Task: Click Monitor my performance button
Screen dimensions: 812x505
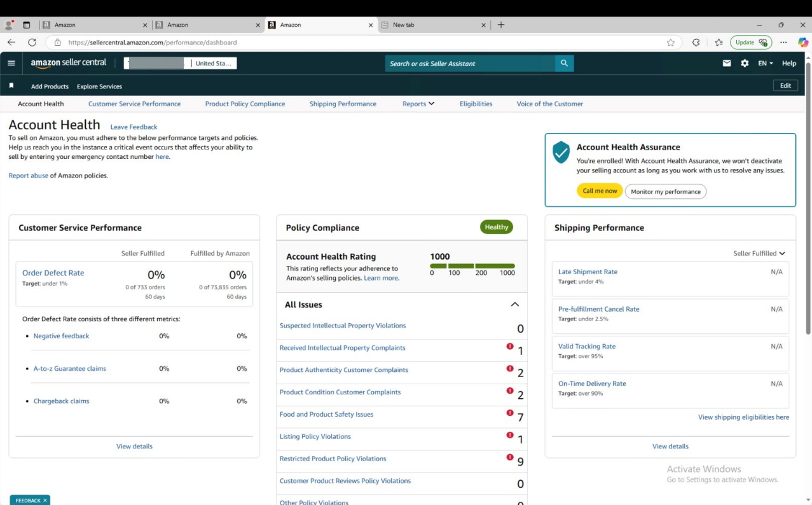Action: [665, 191]
